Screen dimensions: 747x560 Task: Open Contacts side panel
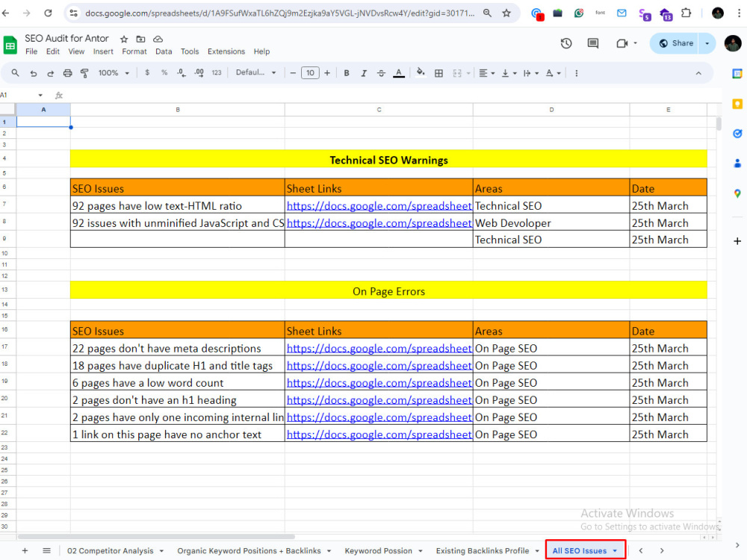737,164
